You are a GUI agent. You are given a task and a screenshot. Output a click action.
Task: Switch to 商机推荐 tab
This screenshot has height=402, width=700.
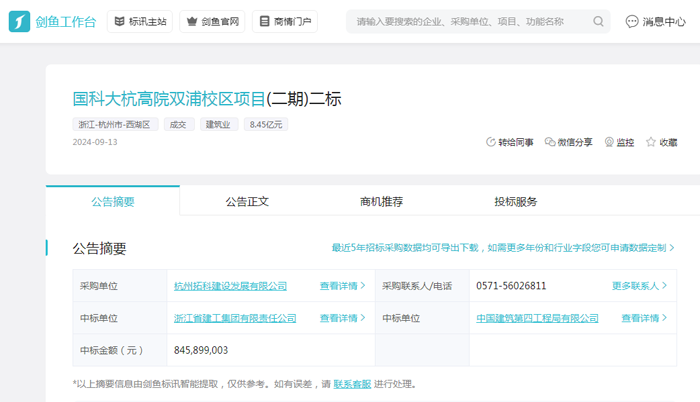click(x=381, y=201)
